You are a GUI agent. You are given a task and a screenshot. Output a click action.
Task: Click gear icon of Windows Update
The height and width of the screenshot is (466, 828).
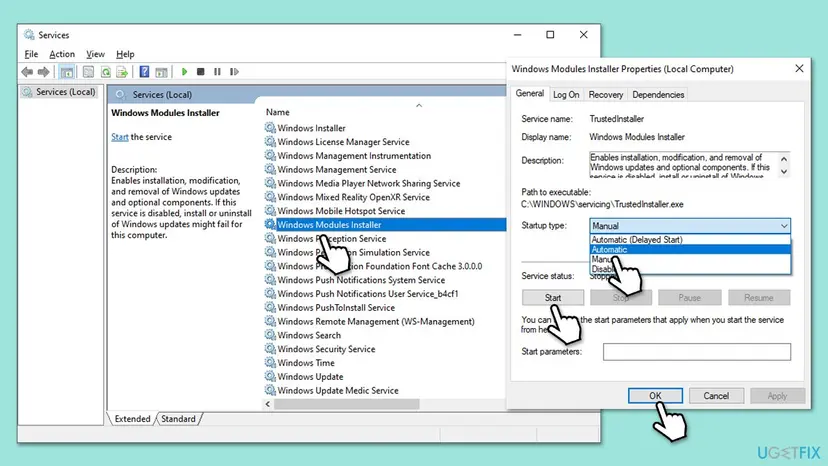click(270, 376)
